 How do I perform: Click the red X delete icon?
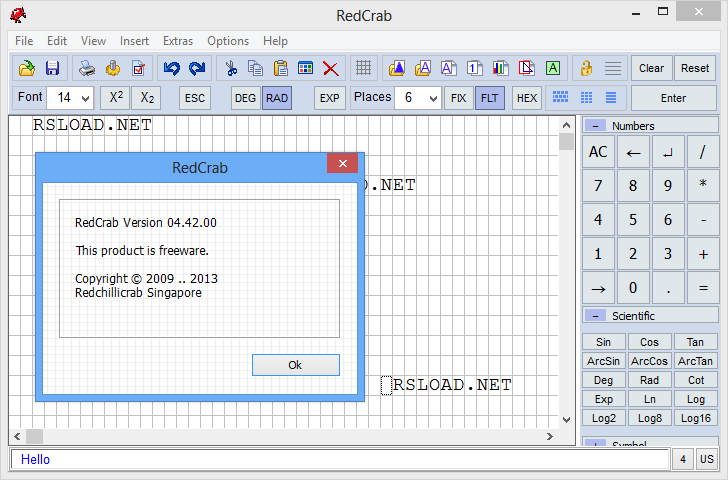coord(331,68)
